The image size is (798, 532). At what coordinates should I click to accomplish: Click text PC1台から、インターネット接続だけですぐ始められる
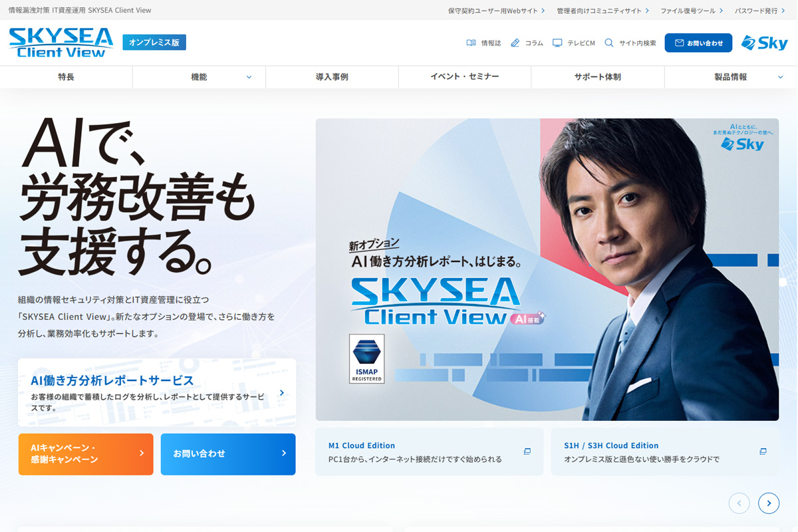click(x=415, y=460)
